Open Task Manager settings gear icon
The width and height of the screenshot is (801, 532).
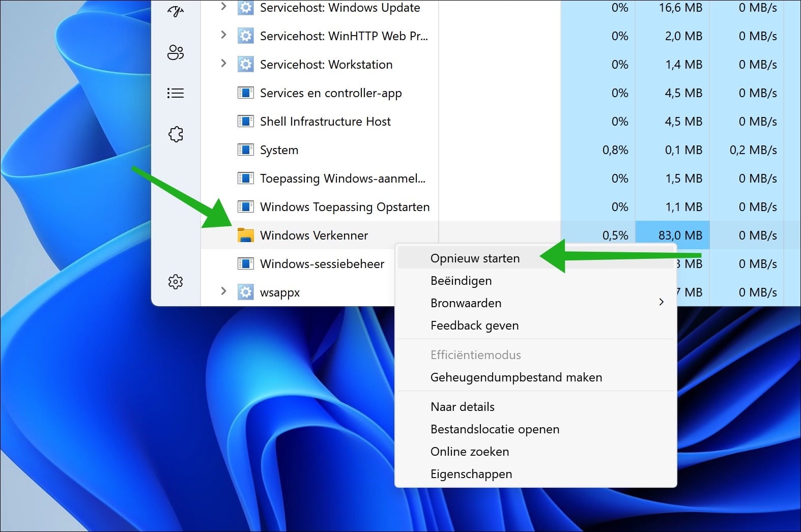[x=176, y=282]
